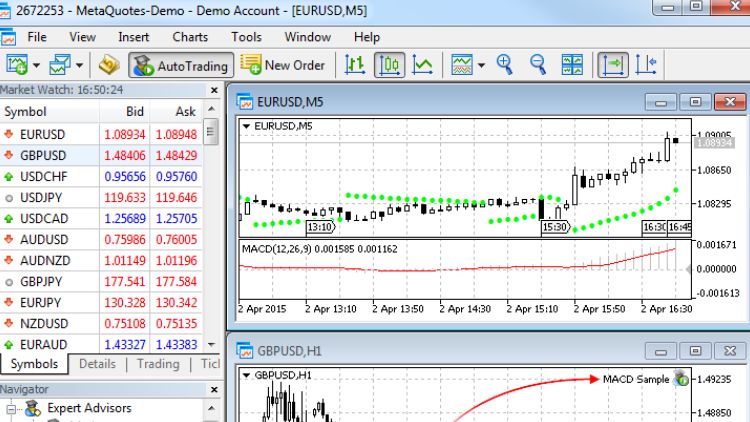Toggle the chart auto scroll button

[x=613, y=65]
